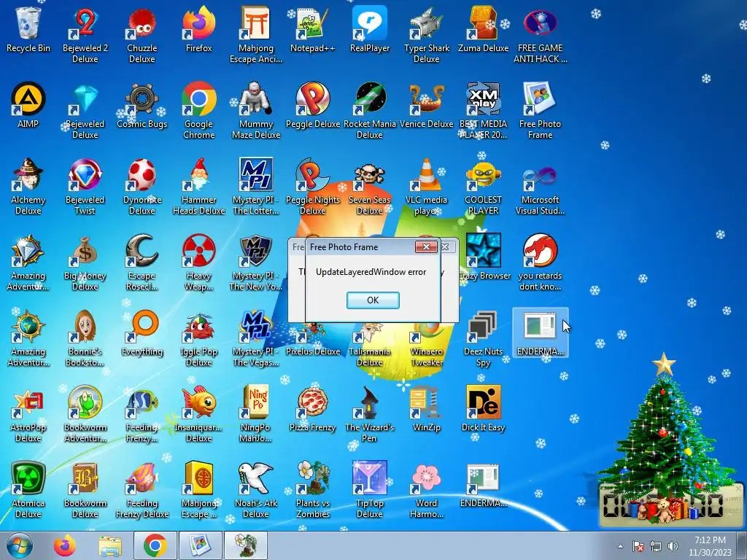Select the Deez Nuts Spy icon
This screenshot has height=560, width=747.
coord(483,338)
